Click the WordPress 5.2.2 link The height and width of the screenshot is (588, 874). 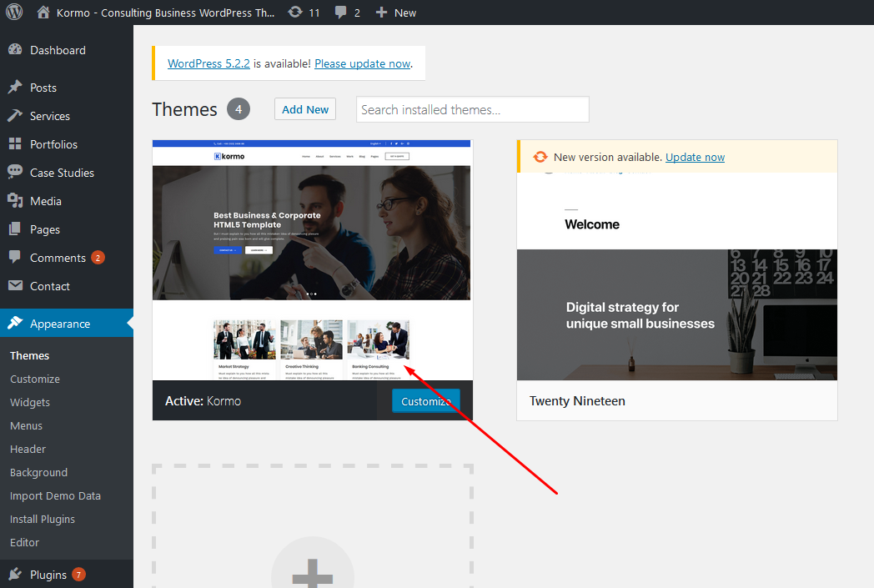click(208, 63)
